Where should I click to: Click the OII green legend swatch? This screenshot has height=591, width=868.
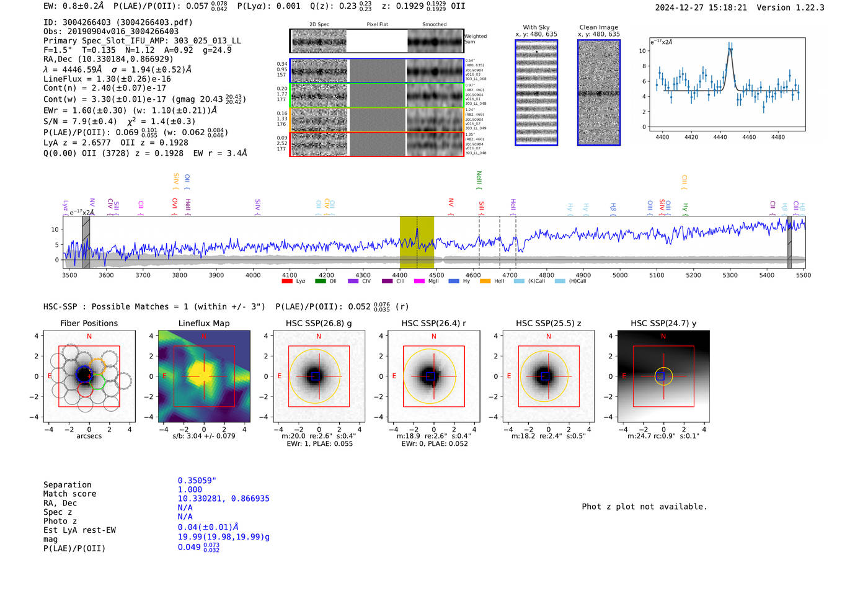pyautogui.click(x=321, y=281)
